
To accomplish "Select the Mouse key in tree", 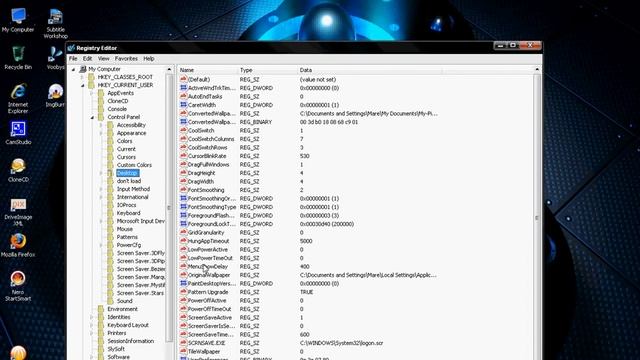I will tap(125, 229).
